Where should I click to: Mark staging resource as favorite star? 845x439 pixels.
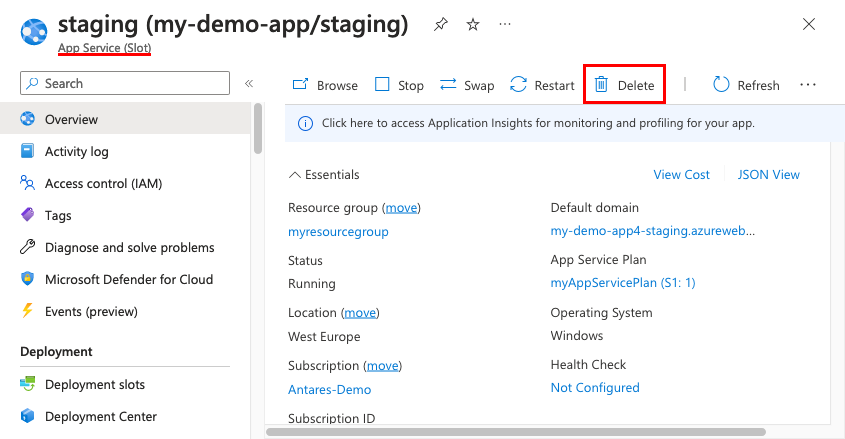(x=473, y=25)
